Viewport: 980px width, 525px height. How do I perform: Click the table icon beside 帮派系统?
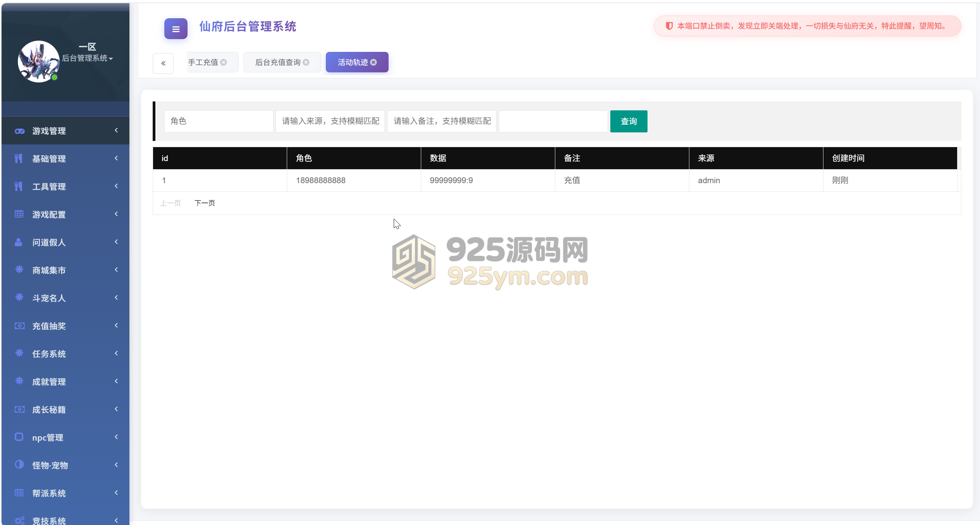[x=19, y=493]
